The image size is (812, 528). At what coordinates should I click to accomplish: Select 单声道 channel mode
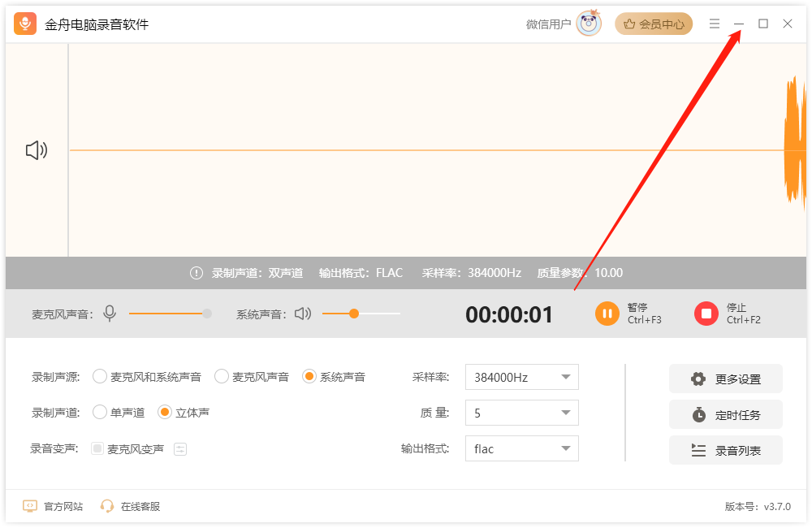pyautogui.click(x=100, y=412)
